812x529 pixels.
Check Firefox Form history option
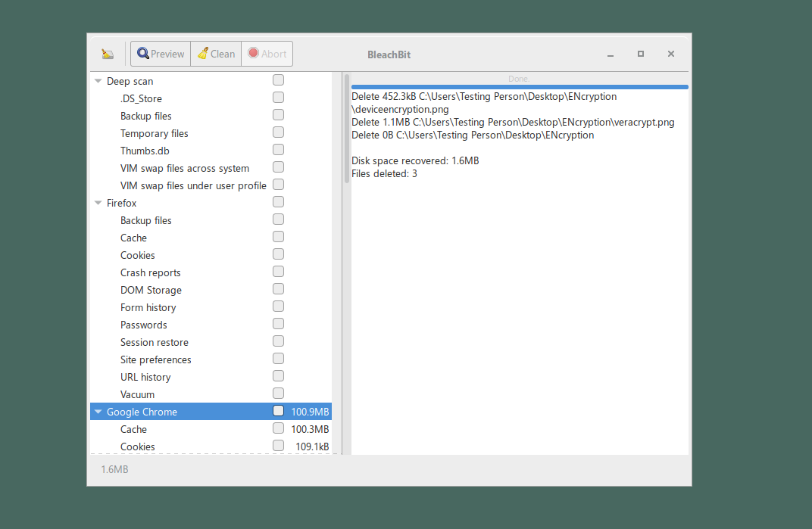tap(278, 306)
